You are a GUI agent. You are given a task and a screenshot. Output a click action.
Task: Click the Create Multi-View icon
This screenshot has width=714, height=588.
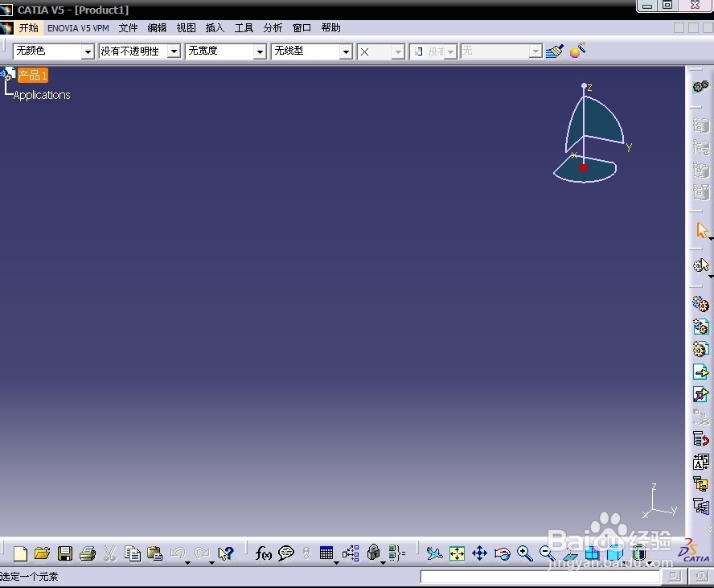(x=592, y=554)
